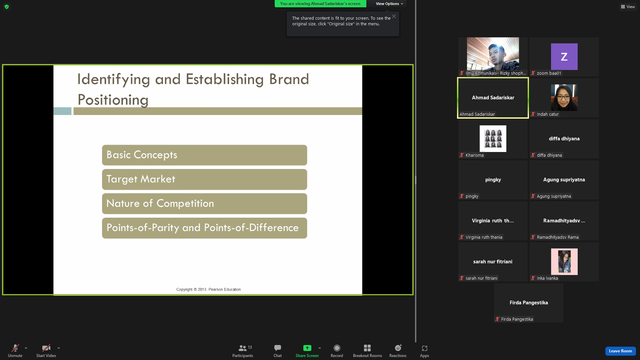Close the shared content size notification
The width and height of the screenshot is (640, 360).
pyautogui.click(x=394, y=16)
